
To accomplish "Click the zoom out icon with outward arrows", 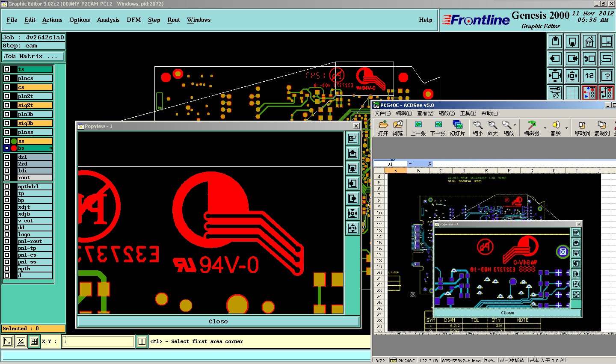I will pyautogui.click(x=572, y=76).
